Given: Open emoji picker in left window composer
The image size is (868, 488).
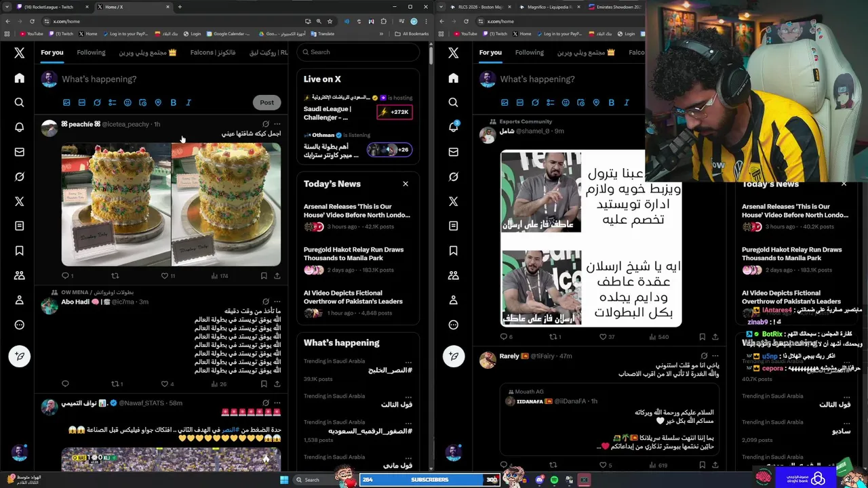Looking at the screenshot, I should click(127, 102).
